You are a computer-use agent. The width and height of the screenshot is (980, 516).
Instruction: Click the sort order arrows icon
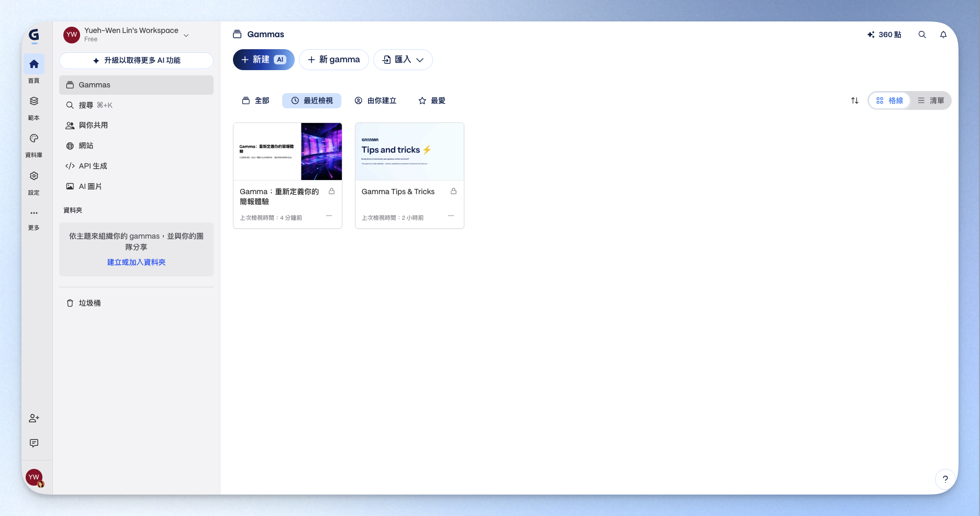click(854, 100)
